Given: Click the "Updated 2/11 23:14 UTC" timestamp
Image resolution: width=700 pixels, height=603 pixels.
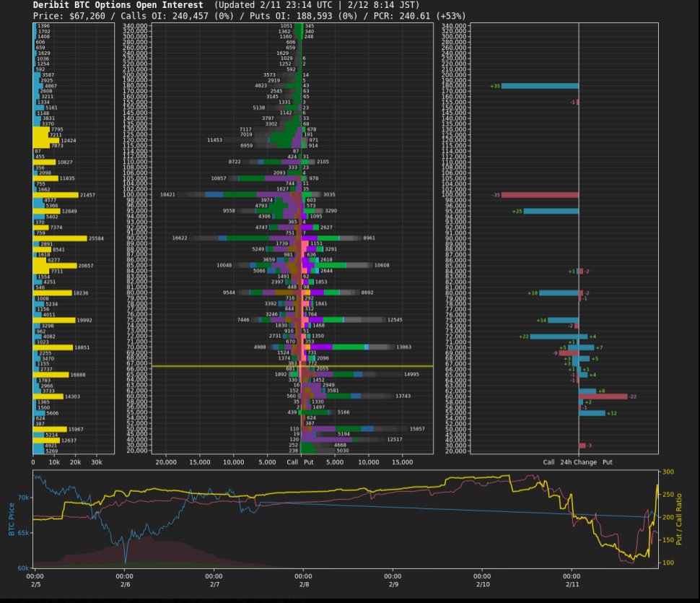Looking at the screenshot, I should [275, 5].
